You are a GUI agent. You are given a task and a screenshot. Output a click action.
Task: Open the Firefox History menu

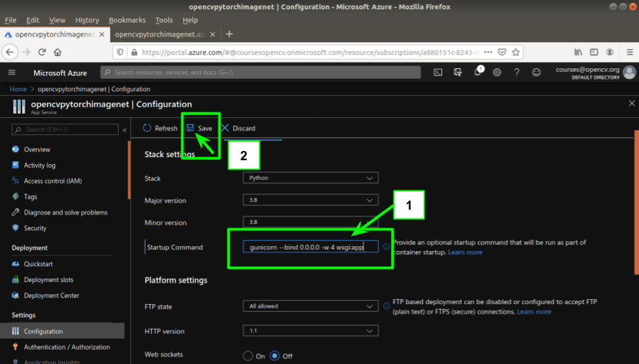click(x=87, y=20)
